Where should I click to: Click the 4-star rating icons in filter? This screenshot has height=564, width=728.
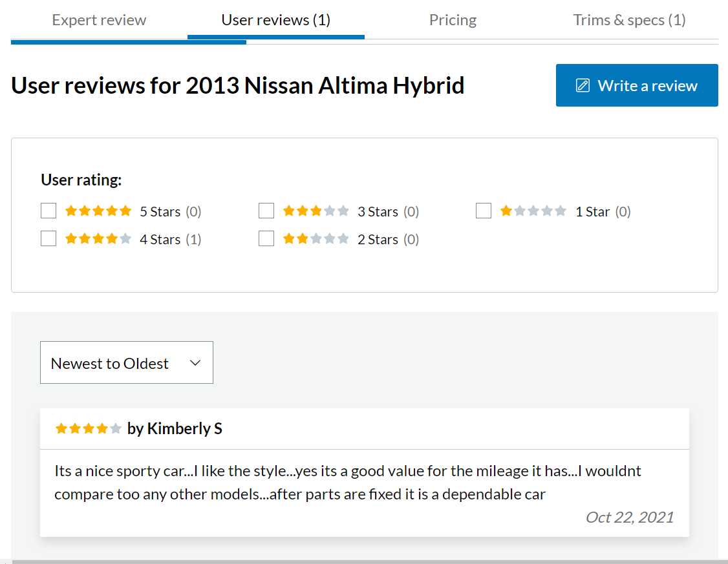(x=98, y=239)
